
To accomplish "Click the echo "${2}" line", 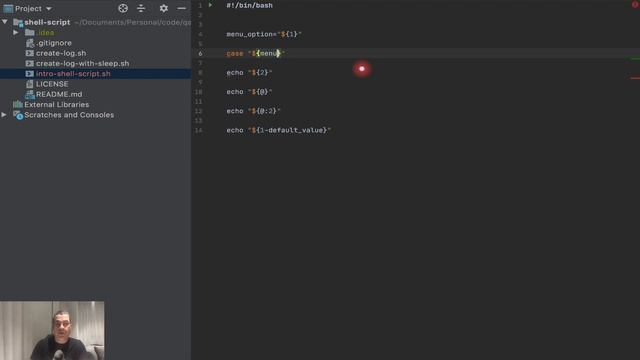I will [x=249, y=73].
